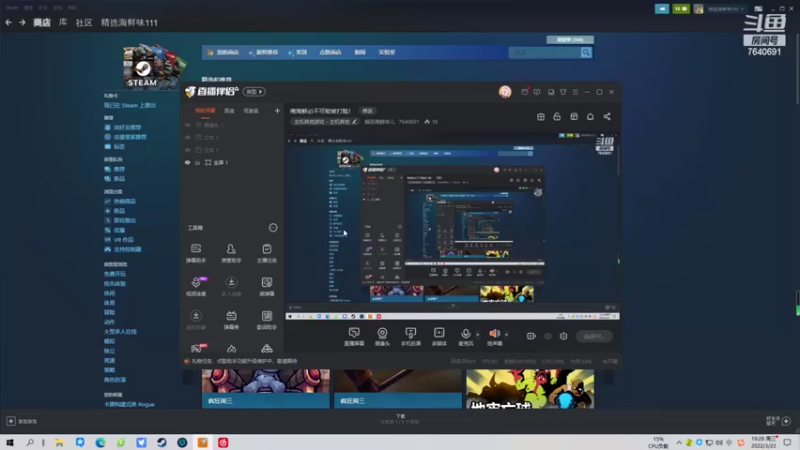Open File Explorer from the taskbar

point(60,442)
